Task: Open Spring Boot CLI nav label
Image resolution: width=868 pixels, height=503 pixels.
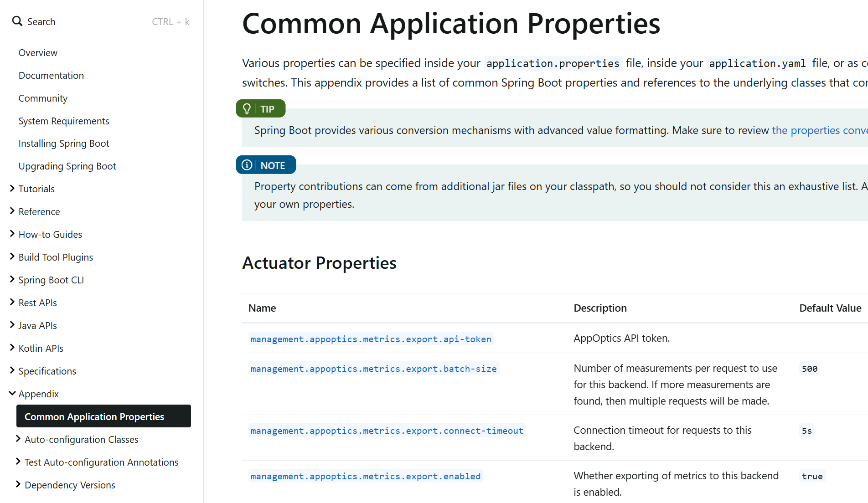Action: [x=51, y=280]
